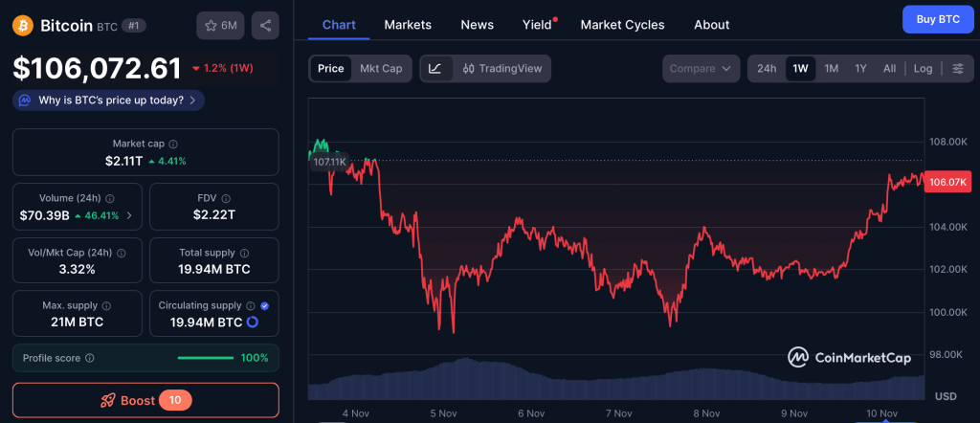Open chart settings sliders icon
The height and width of the screenshot is (423, 980).
(957, 69)
